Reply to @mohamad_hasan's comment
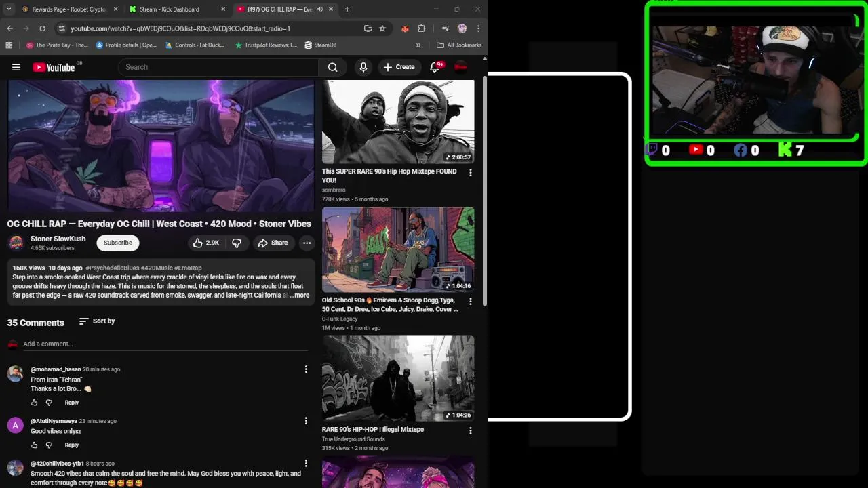 71,403
